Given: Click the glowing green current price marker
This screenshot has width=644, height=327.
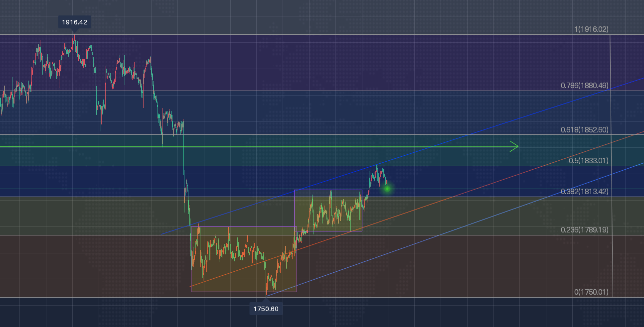Looking at the screenshot, I should point(387,188).
